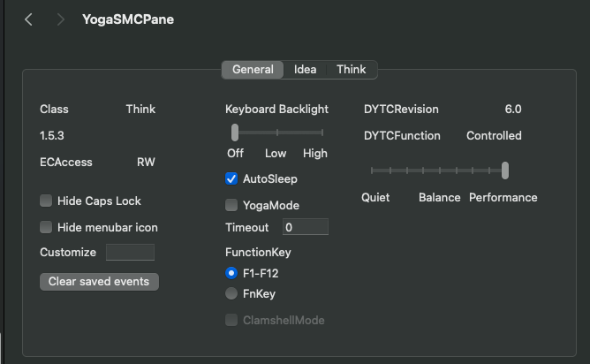This screenshot has height=364, width=590.
Task: Click the FunctionKey section label
Action: (258, 252)
